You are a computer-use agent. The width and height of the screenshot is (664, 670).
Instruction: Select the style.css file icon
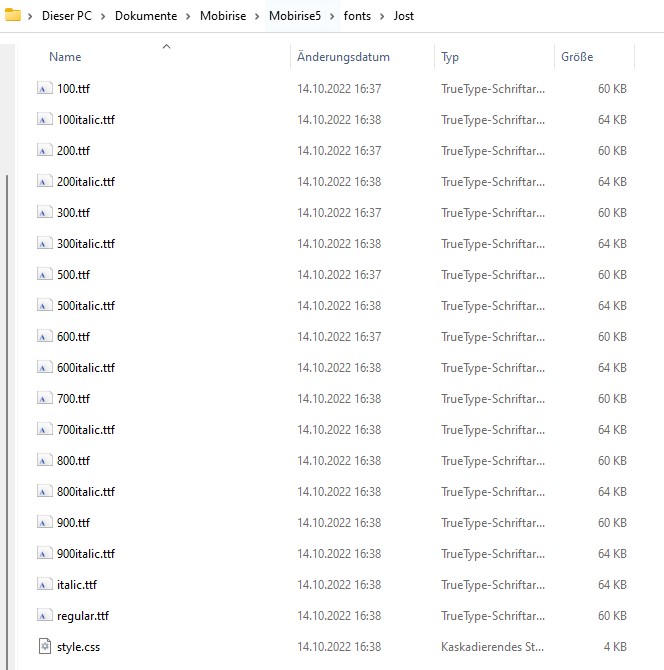(44, 647)
